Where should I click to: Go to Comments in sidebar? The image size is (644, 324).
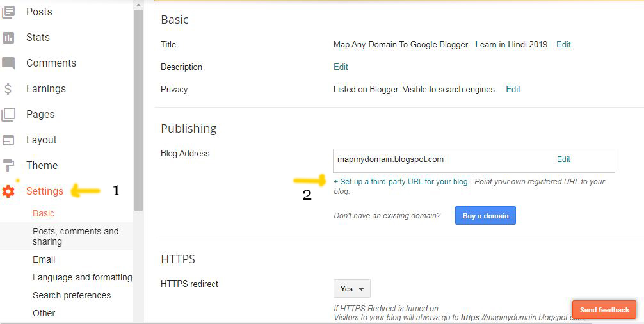click(51, 63)
